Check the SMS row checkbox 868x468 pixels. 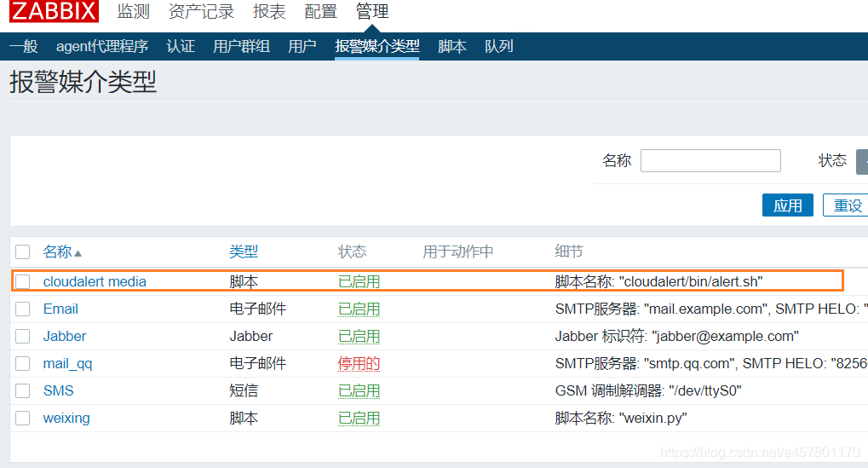coord(23,391)
